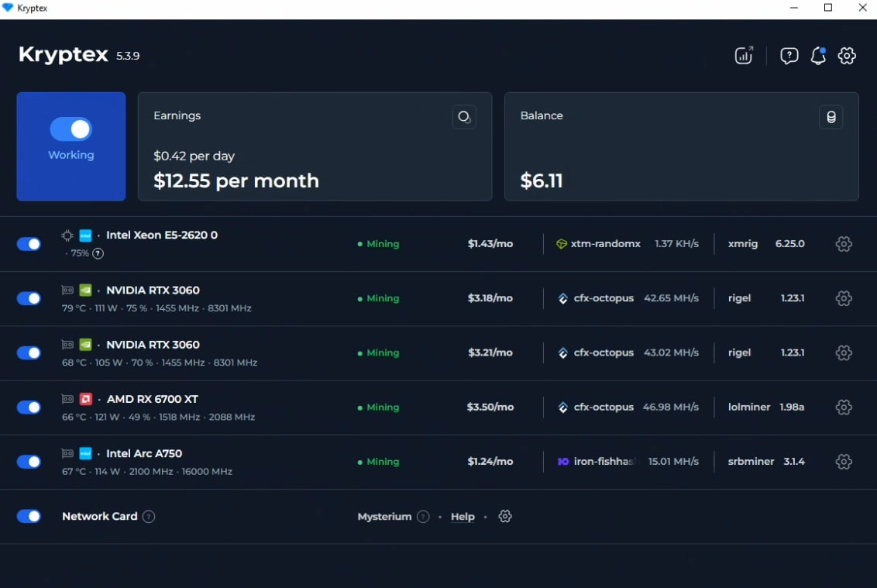Click the Balance coins icon

pyautogui.click(x=831, y=117)
